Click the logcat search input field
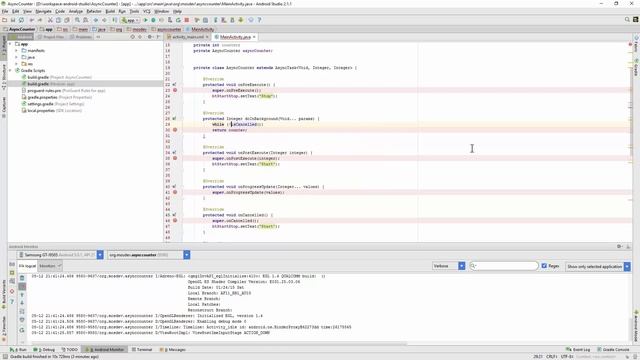The image size is (640, 360). [x=504, y=266]
